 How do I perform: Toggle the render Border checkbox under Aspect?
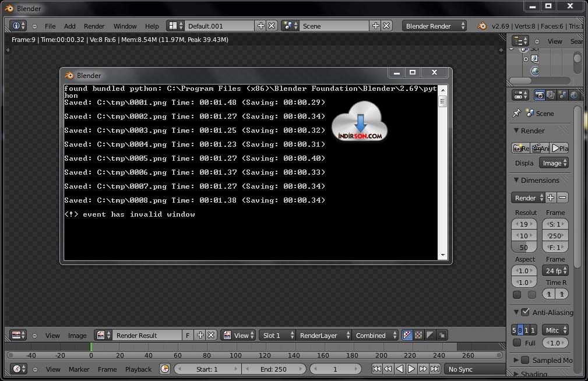(517, 295)
